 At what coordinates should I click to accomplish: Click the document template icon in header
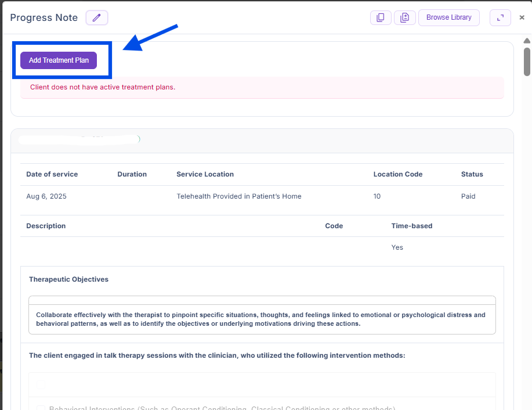(x=404, y=18)
